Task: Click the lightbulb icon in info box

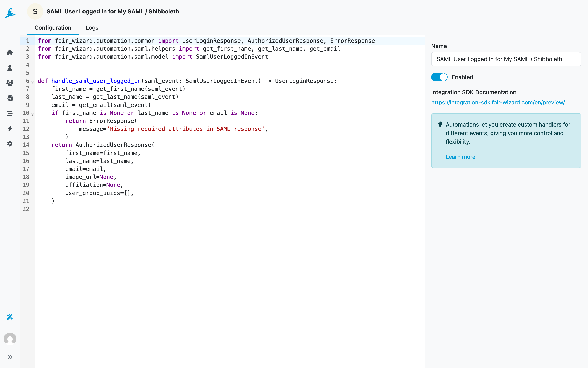Action: [x=440, y=125]
